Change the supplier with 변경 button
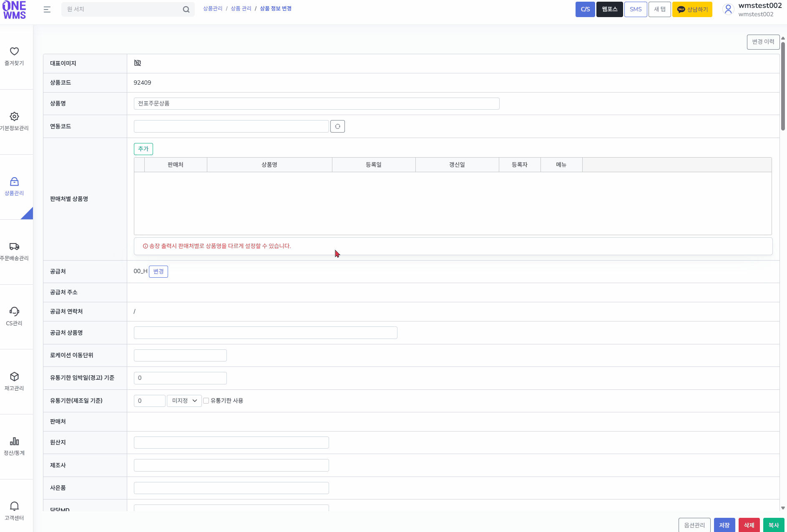The width and height of the screenshot is (787, 532). (158, 271)
